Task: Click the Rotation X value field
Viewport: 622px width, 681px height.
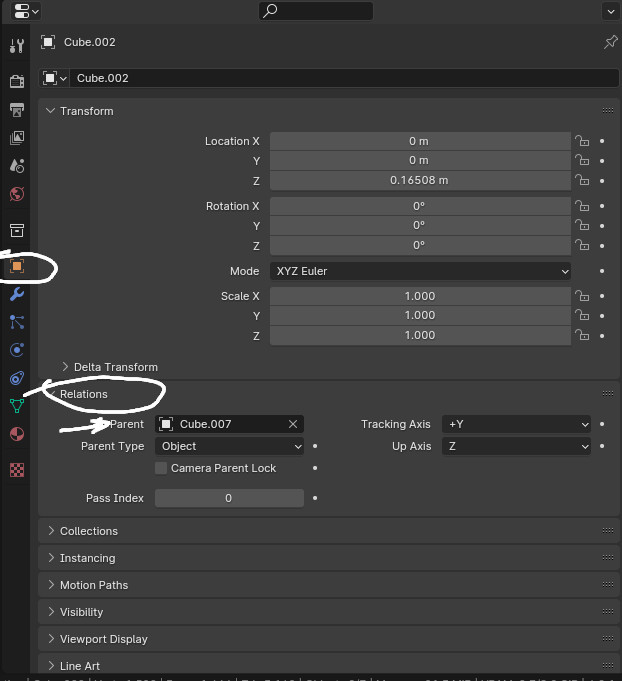Action: click(420, 206)
